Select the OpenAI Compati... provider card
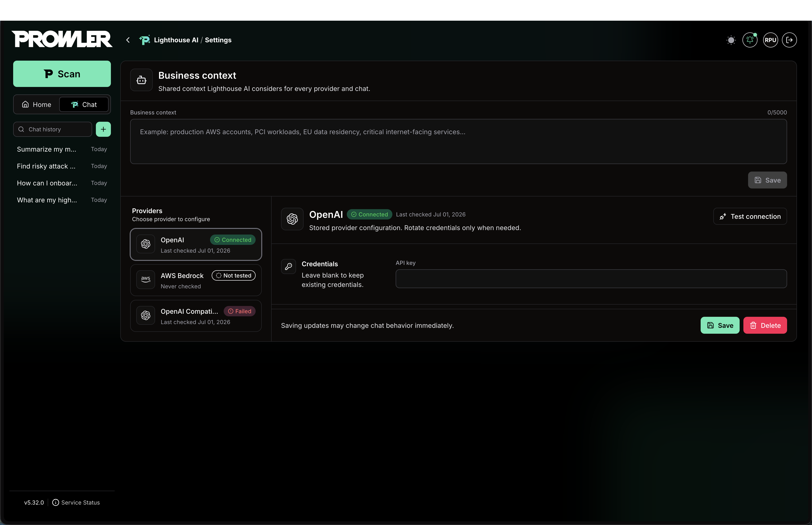This screenshot has height=525, width=812. tap(196, 316)
